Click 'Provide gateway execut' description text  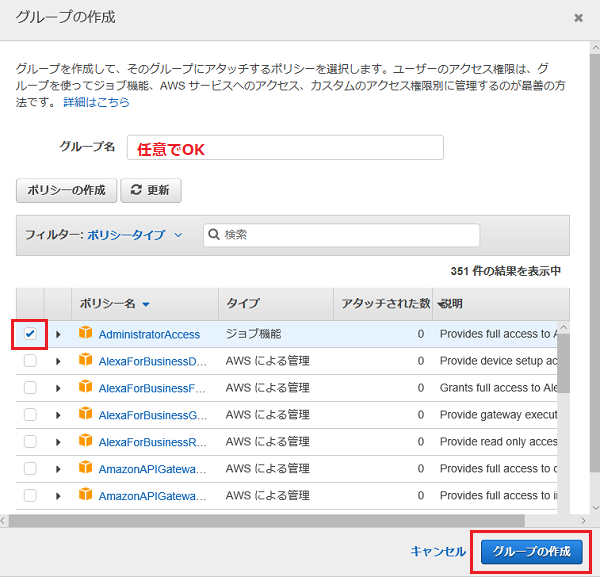point(498,415)
